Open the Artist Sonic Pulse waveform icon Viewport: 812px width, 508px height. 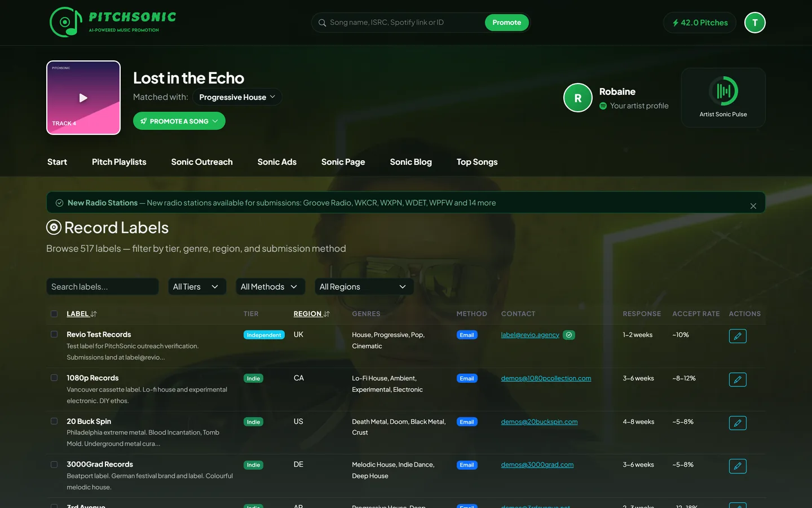click(x=723, y=91)
